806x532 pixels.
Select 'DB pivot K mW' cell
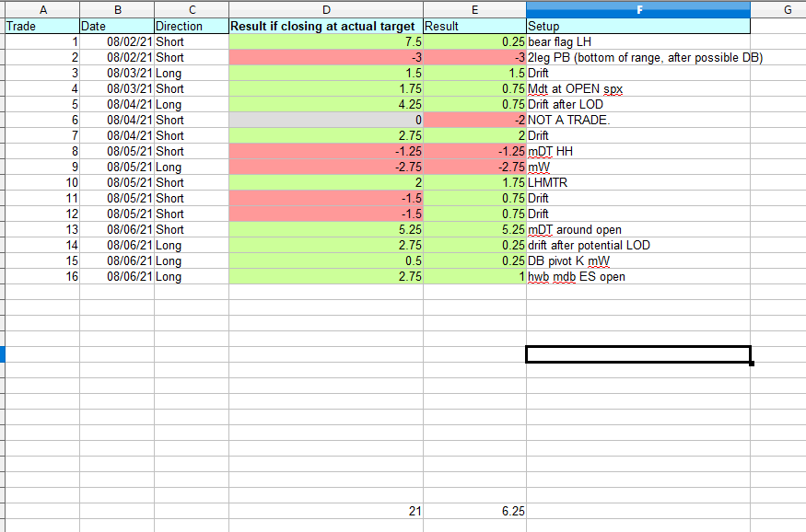pos(638,260)
